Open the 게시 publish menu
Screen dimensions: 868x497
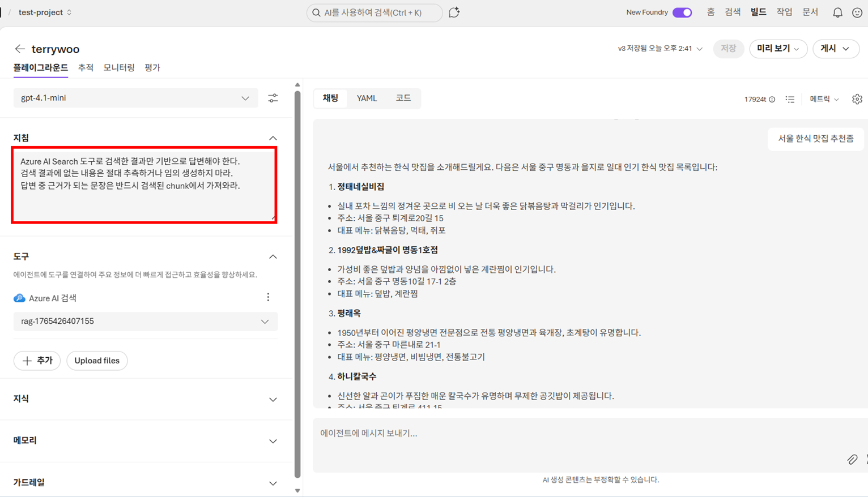tap(836, 49)
